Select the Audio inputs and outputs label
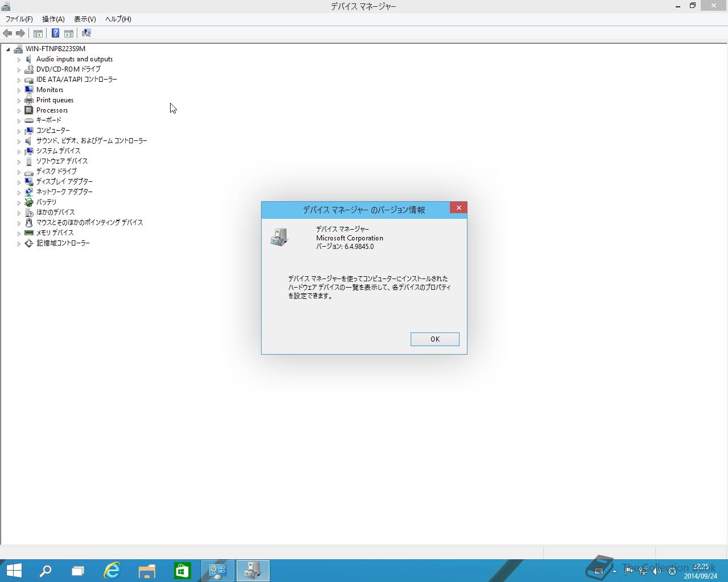 tap(75, 59)
